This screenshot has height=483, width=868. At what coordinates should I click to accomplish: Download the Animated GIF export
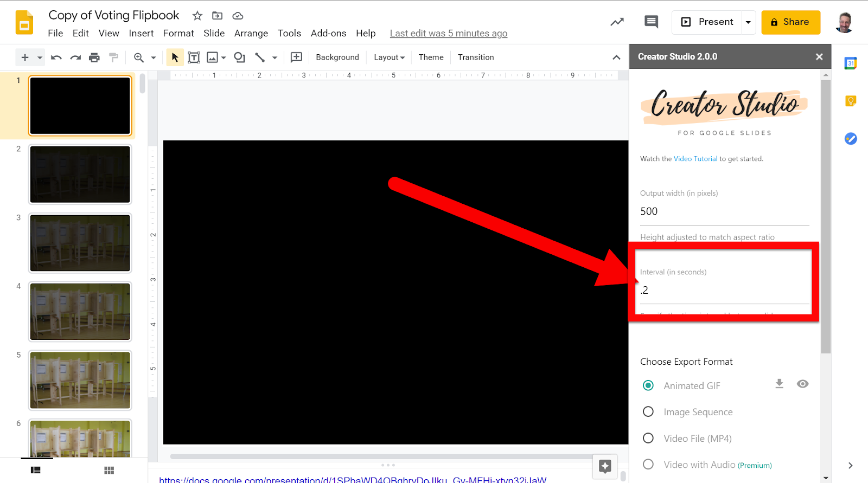[779, 384]
